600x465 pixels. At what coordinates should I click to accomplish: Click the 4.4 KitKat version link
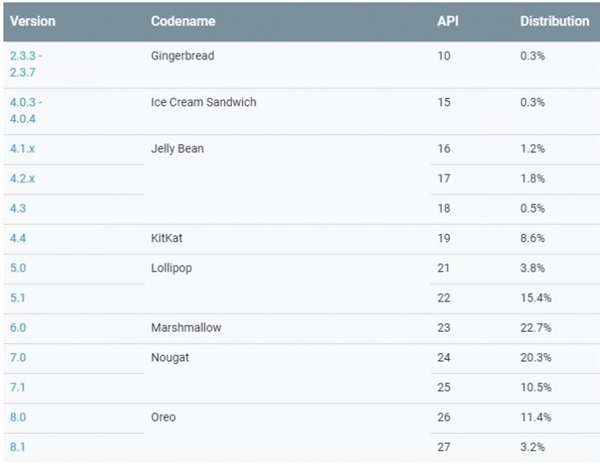click(x=18, y=238)
